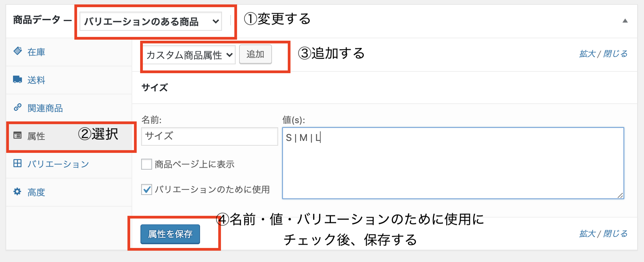Click the top 拡大 / 閉じる link
The width and height of the screenshot is (644, 262).
[603, 54]
